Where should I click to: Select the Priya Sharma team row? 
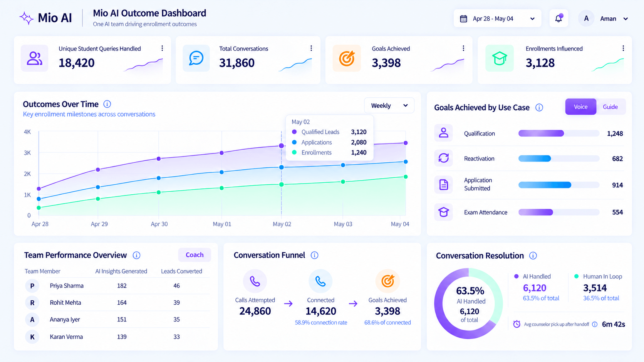[x=117, y=286]
